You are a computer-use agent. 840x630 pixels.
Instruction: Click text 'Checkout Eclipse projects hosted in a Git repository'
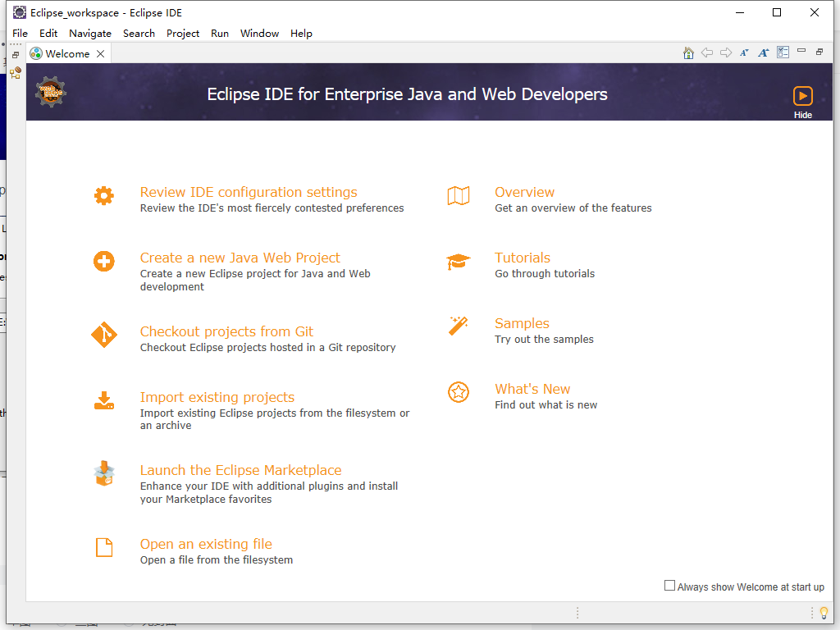point(268,347)
